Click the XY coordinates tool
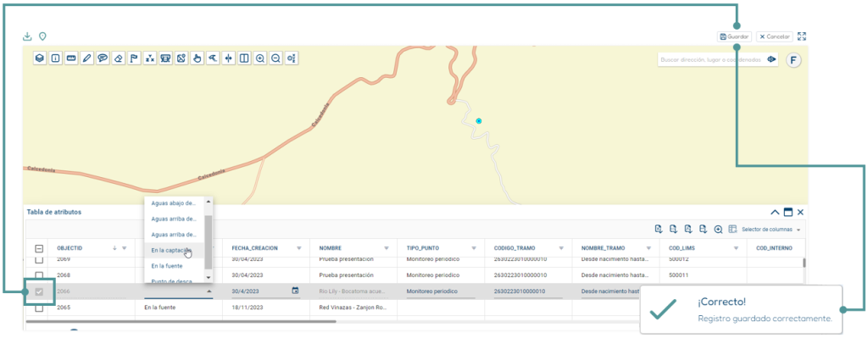This screenshot has height=338, width=868. [x=149, y=58]
